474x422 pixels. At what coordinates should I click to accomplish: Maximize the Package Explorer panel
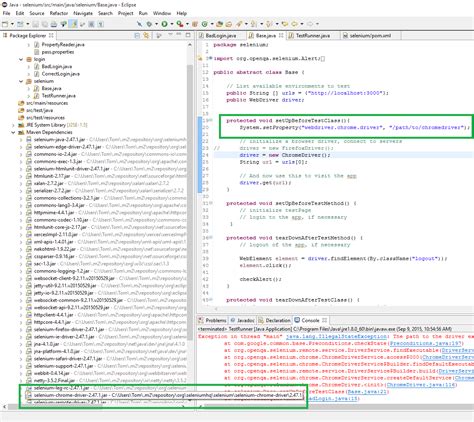[x=188, y=35]
